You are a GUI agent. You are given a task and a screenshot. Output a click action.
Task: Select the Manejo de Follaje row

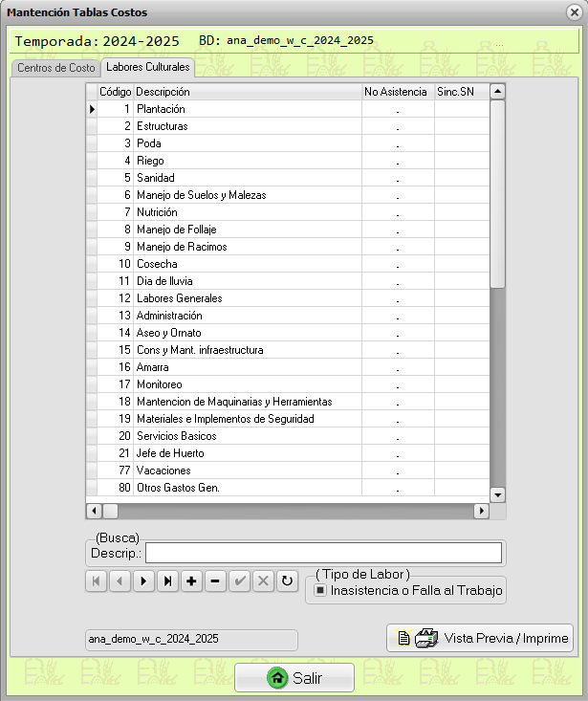(x=288, y=230)
